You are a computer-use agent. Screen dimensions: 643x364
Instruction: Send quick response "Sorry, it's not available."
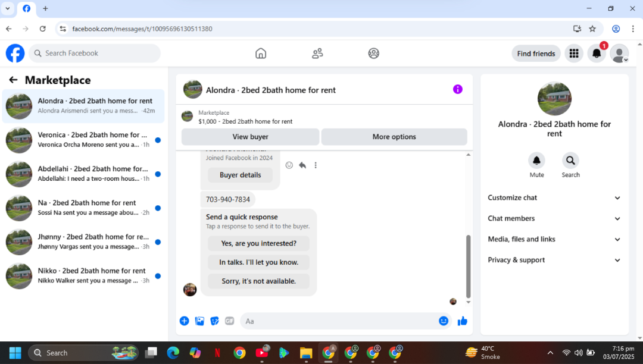click(x=258, y=281)
